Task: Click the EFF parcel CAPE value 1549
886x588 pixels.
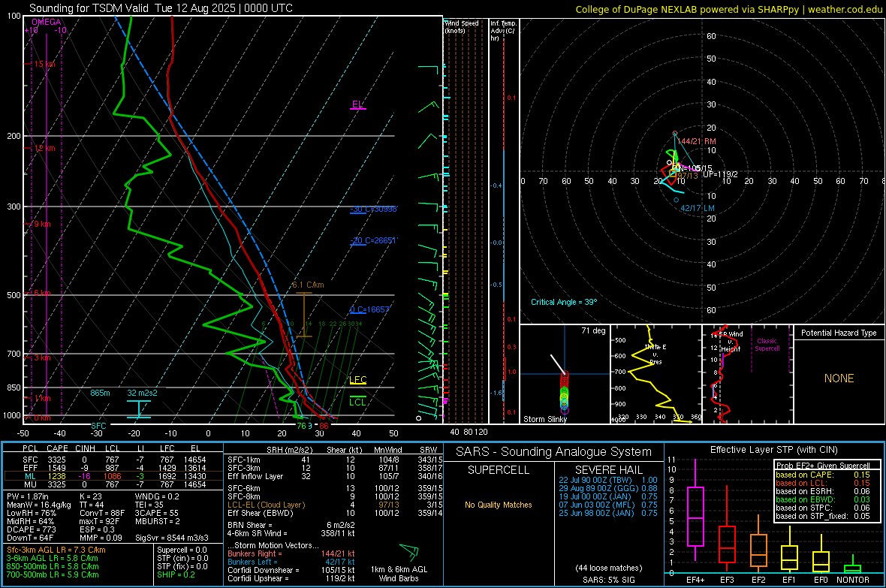Action: click(x=56, y=468)
